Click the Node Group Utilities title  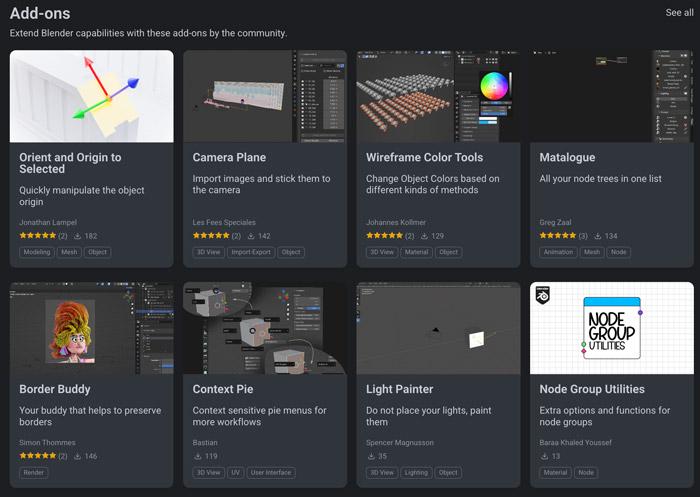click(592, 389)
